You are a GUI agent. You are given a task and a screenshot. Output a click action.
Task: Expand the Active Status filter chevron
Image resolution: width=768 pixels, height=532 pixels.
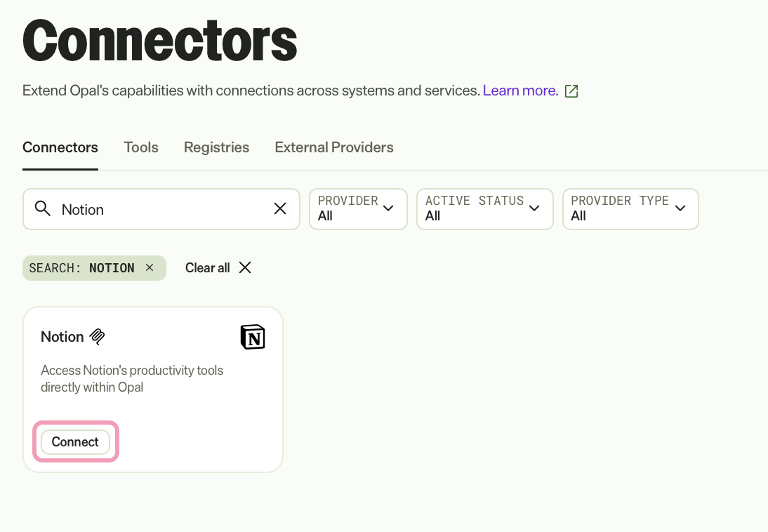(x=534, y=208)
